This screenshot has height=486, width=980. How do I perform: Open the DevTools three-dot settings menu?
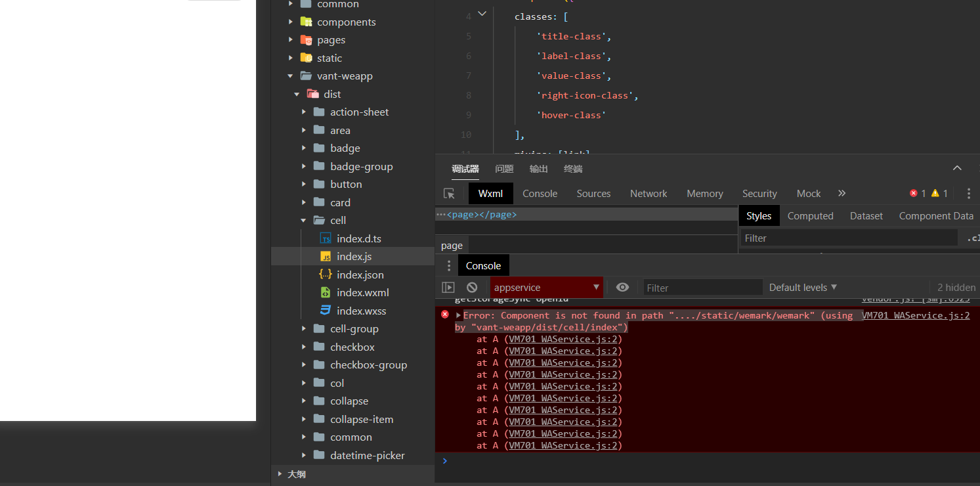pos(968,194)
